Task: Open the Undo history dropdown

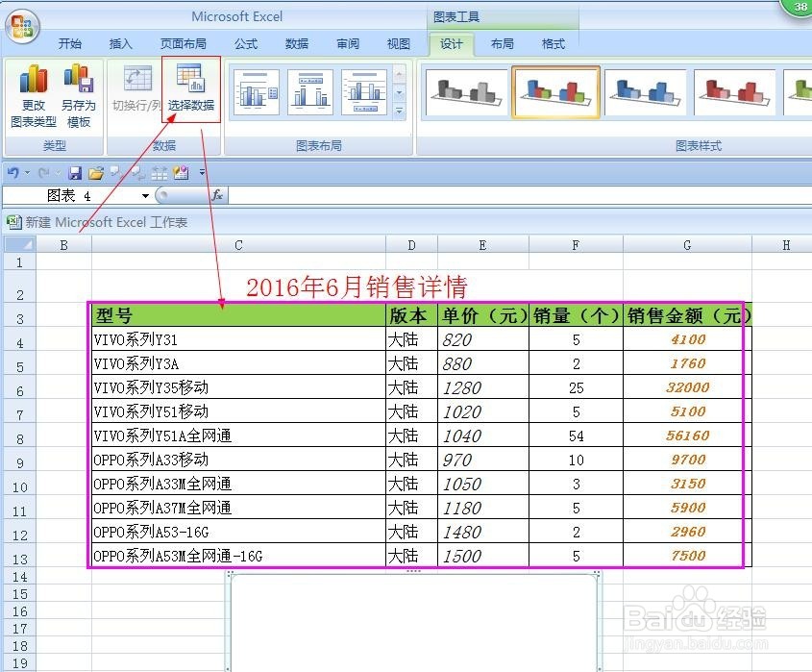Action: (x=28, y=172)
